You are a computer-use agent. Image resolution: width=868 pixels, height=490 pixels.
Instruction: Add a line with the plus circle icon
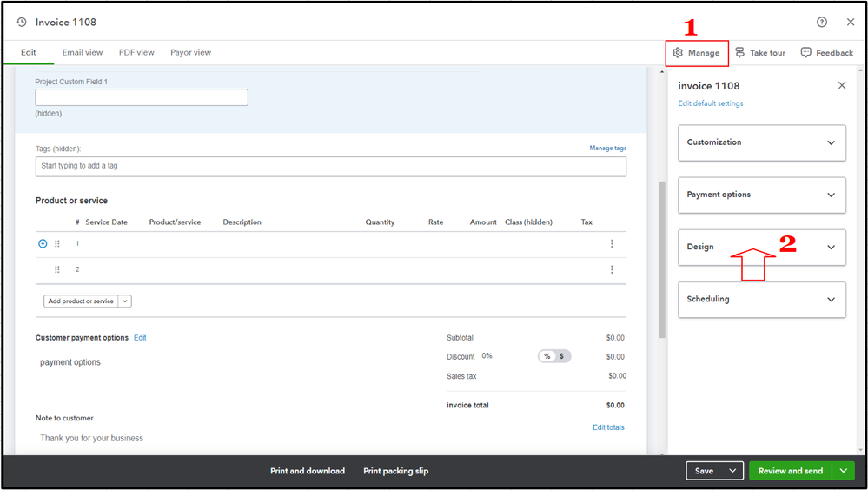43,243
